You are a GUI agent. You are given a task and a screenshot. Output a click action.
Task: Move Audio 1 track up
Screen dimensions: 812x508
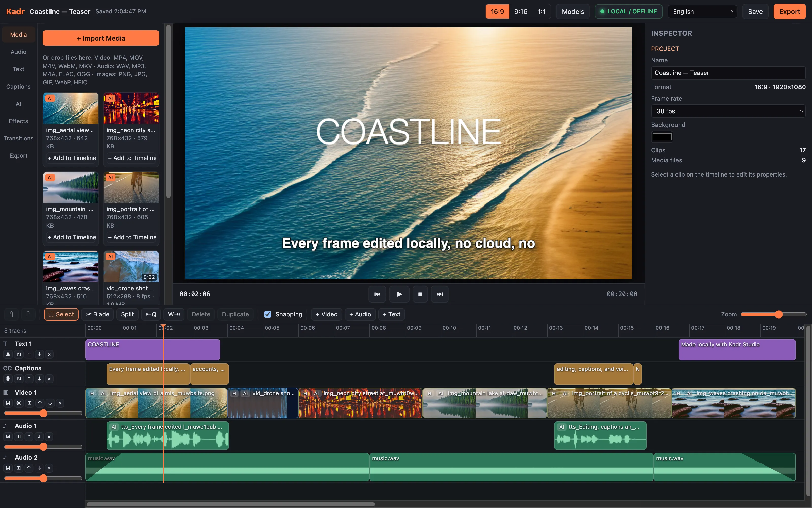[29, 436]
